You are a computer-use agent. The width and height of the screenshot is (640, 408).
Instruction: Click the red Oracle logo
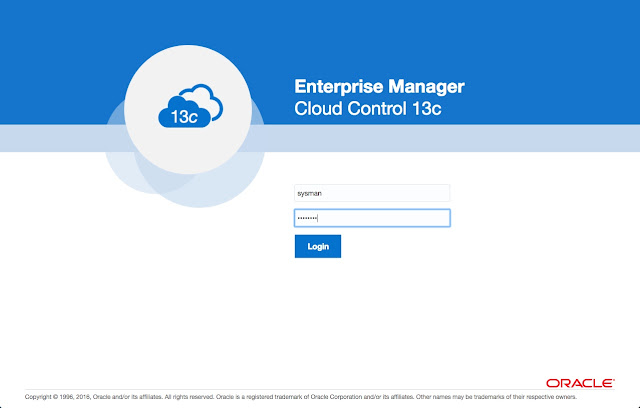580,383
